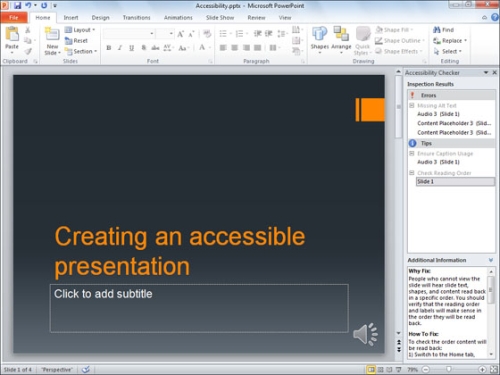
Task: Collapse the Check Reading Order group
Action: pyautogui.click(x=412, y=173)
